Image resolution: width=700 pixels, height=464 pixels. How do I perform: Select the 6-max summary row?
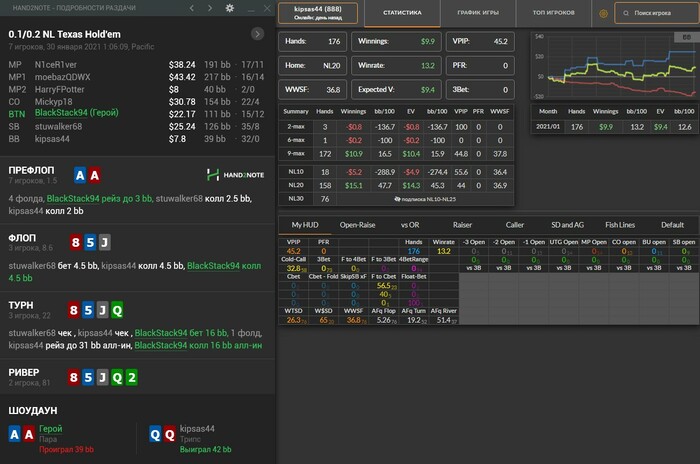396,140
